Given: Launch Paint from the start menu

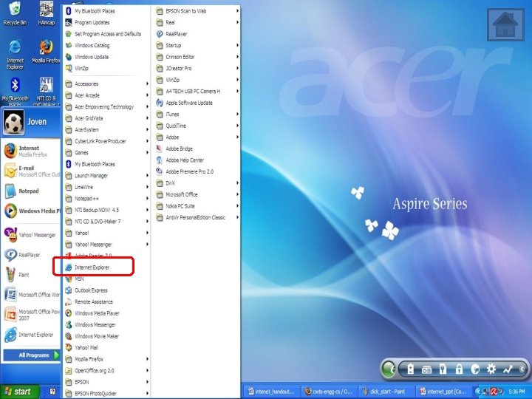Looking at the screenshot, I should [31, 274].
